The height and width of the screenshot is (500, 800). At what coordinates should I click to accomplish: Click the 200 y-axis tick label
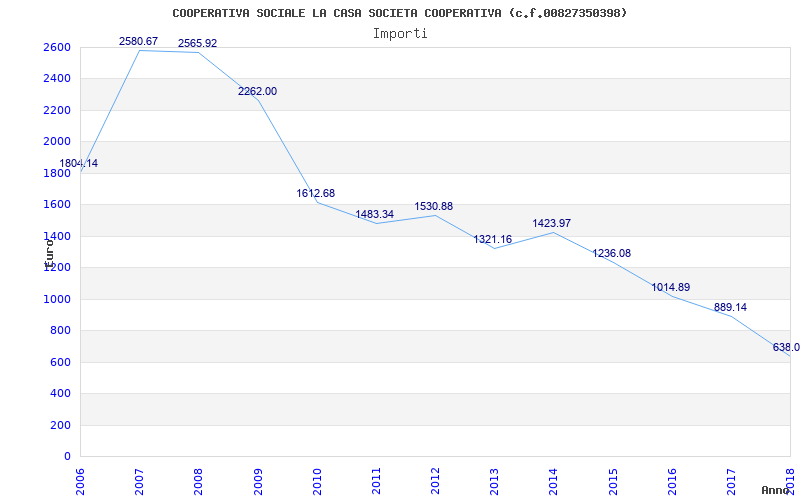60,425
